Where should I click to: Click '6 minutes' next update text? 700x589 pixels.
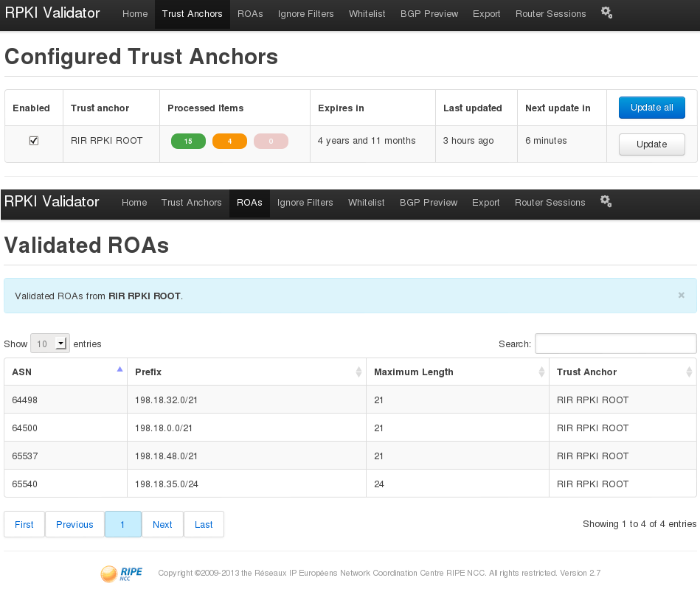[x=546, y=141]
